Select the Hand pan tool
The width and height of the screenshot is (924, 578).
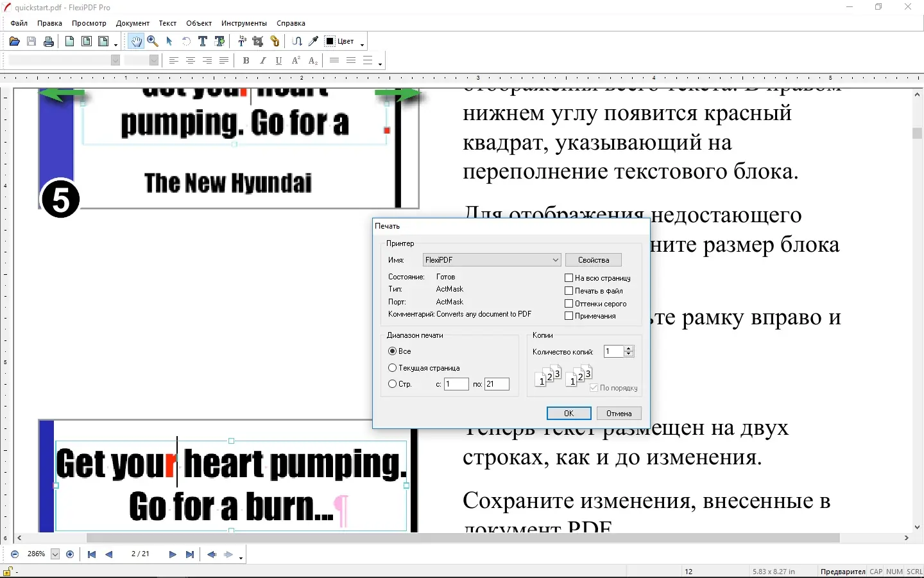pos(136,41)
